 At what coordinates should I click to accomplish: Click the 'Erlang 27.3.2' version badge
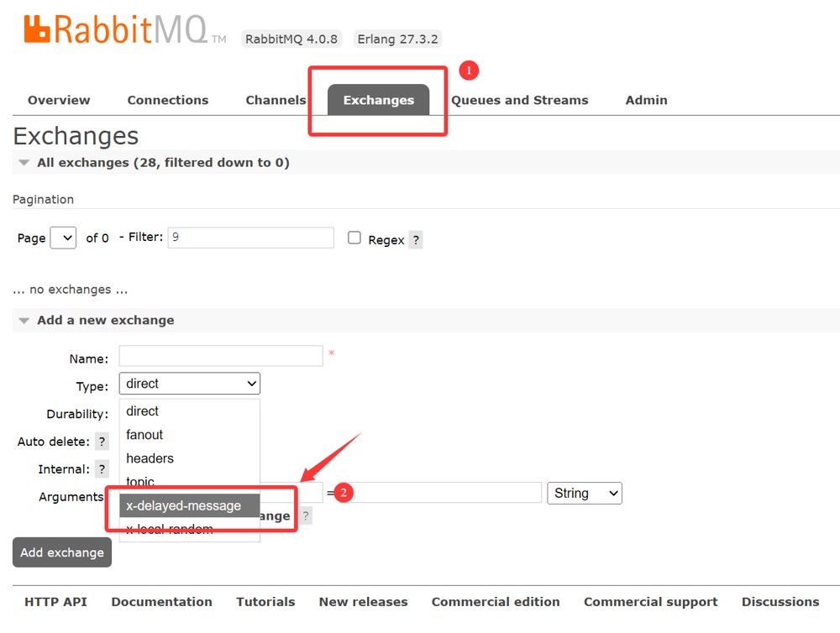tap(397, 39)
